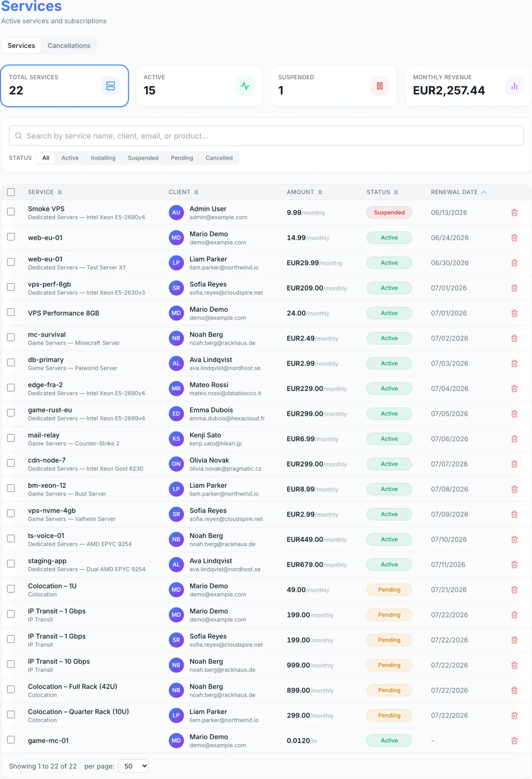Click trash icon for Colocation – Full Rack (42U)
Screen dimensions: 532x779
(514, 690)
